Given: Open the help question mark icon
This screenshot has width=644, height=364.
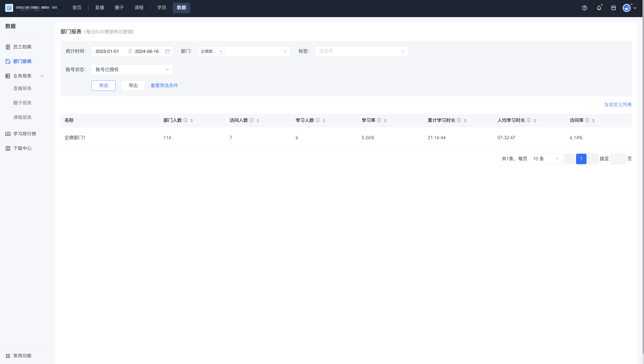Looking at the screenshot, I should coord(585,8).
